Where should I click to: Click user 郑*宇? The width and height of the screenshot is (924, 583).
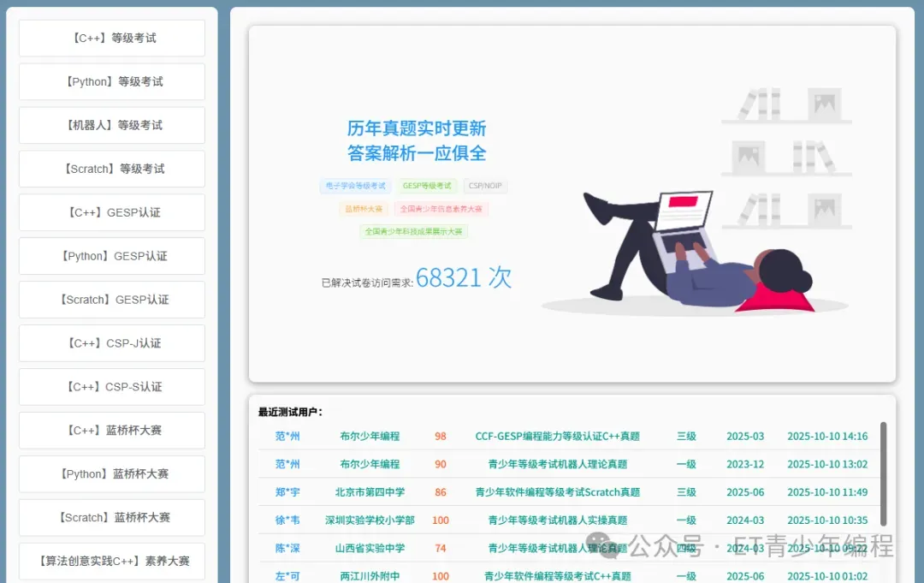[287, 491]
